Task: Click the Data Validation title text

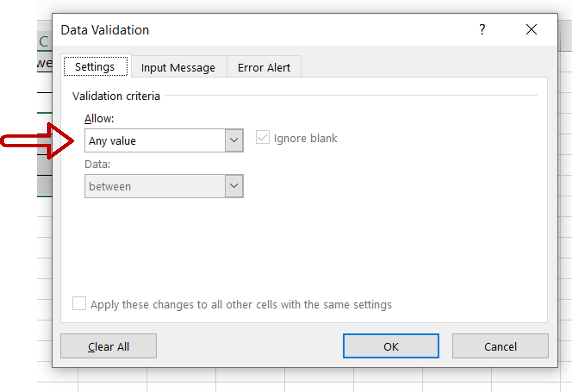Action: [105, 30]
